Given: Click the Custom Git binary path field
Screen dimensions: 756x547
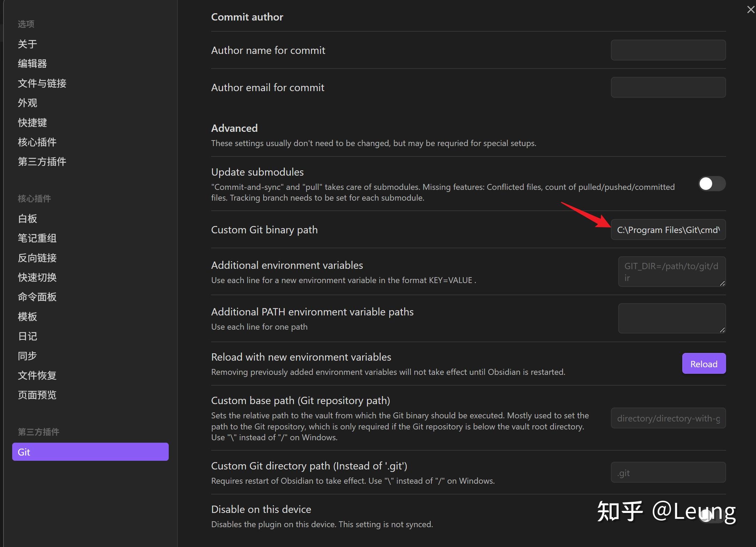Looking at the screenshot, I should tap(668, 230).
